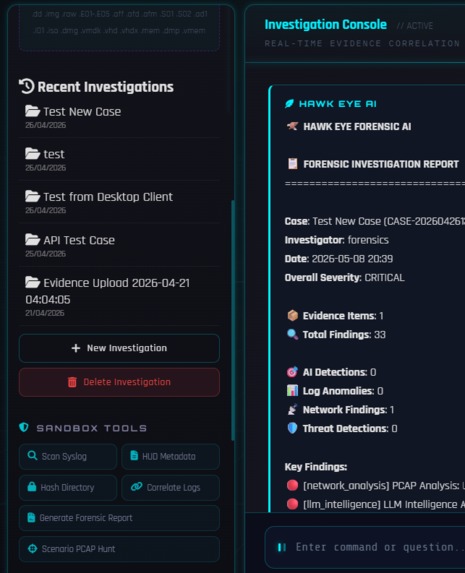Click the Hawk Eye AI feather icon
The height and width of the screenshot is (573, 465).
tap(289, 104)
